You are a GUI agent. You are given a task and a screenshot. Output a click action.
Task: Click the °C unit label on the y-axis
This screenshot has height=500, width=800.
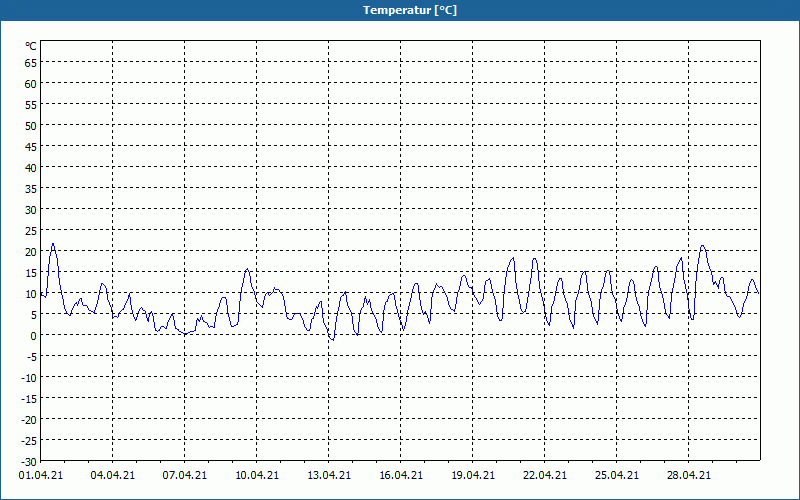31,46
